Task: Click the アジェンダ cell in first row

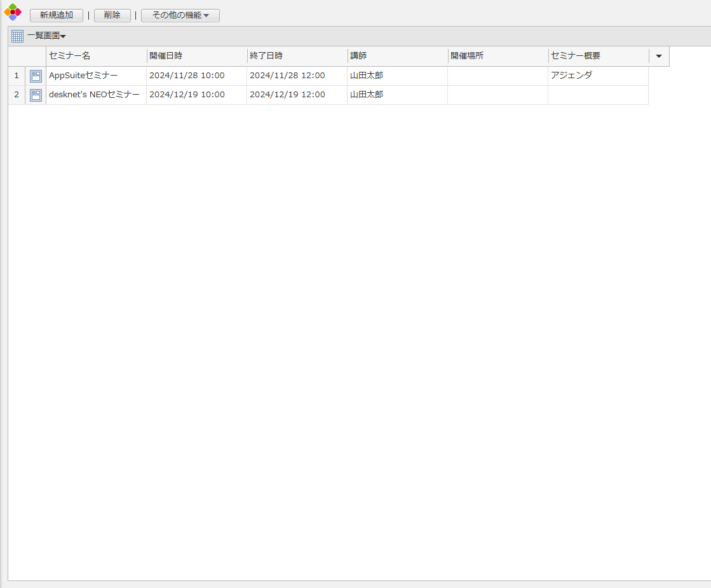Action: coord(571,76)
